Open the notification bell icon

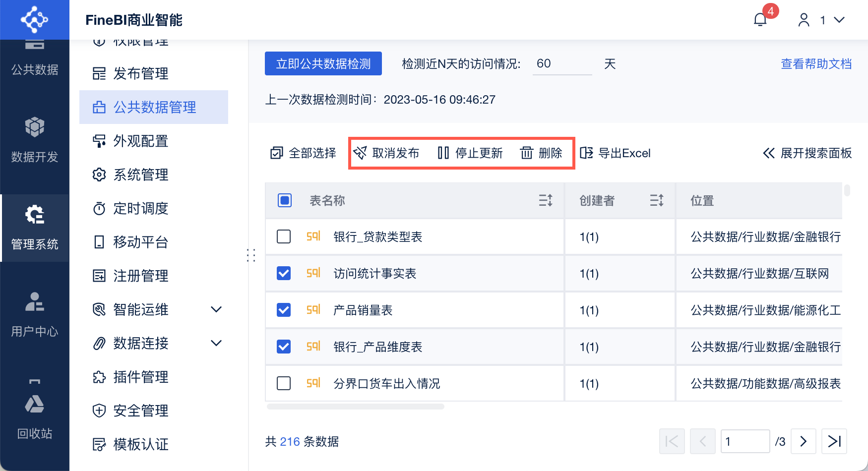760,20
